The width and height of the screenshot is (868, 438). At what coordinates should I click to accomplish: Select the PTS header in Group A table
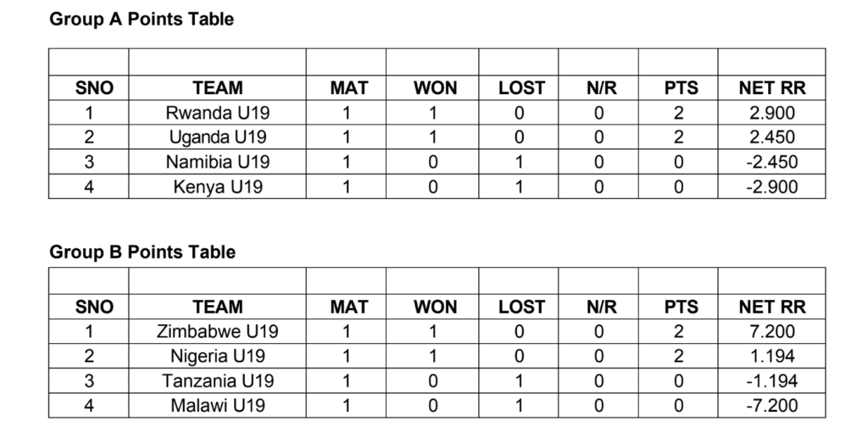[679, 88]
